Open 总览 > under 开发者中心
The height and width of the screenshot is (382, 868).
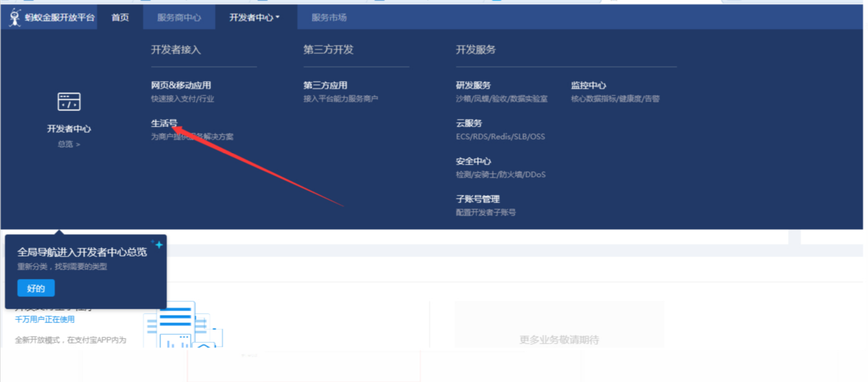(x=68, y=144)
